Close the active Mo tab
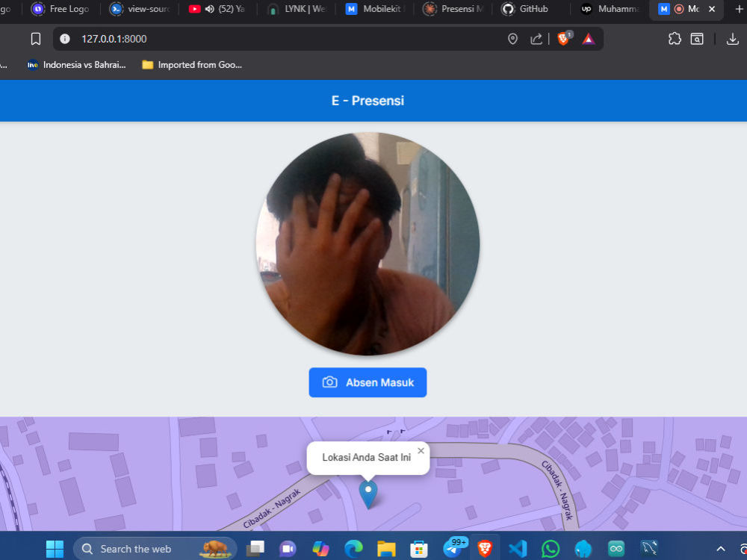 click(x=712, y=9)
